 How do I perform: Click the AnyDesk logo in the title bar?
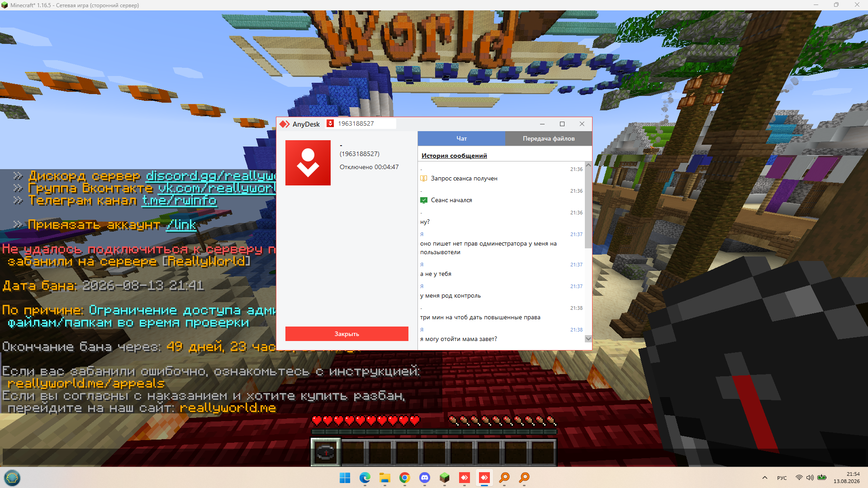(x=285, y=124)
